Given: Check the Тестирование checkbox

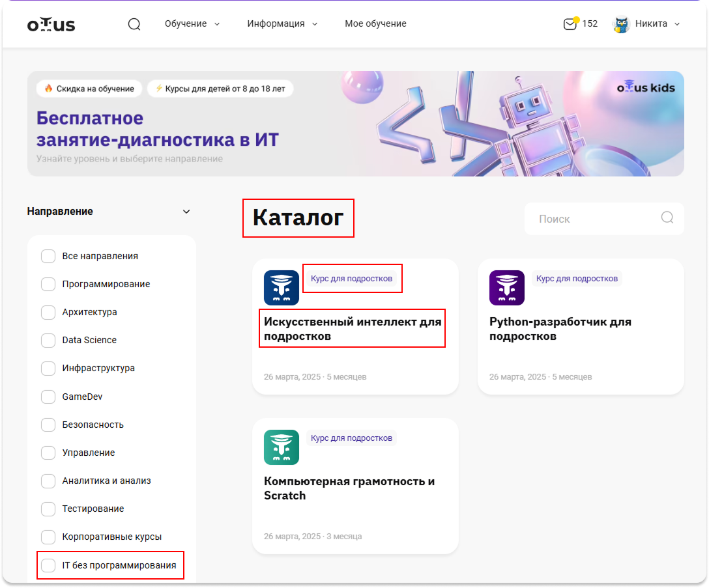Looking at the screenshot, I should pos(48,509).
